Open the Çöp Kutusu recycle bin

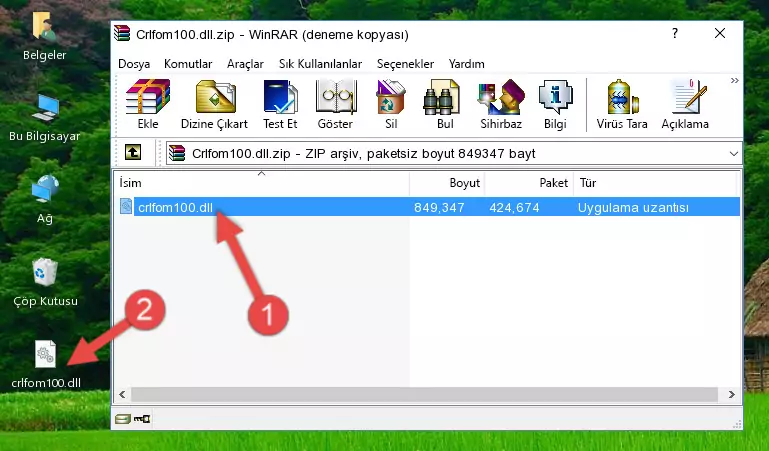tap(45, 282)
